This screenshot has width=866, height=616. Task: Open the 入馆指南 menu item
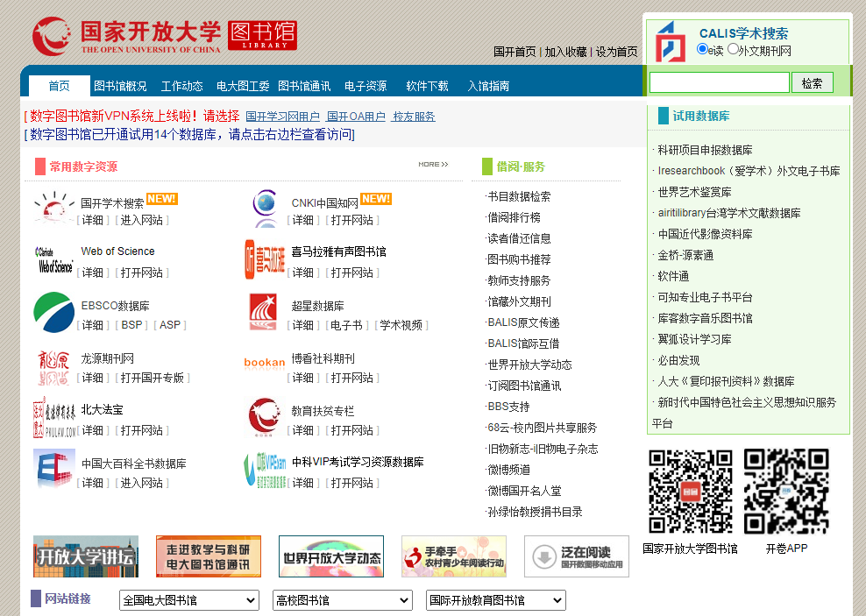pyautogui.click(x=488, y=86)
